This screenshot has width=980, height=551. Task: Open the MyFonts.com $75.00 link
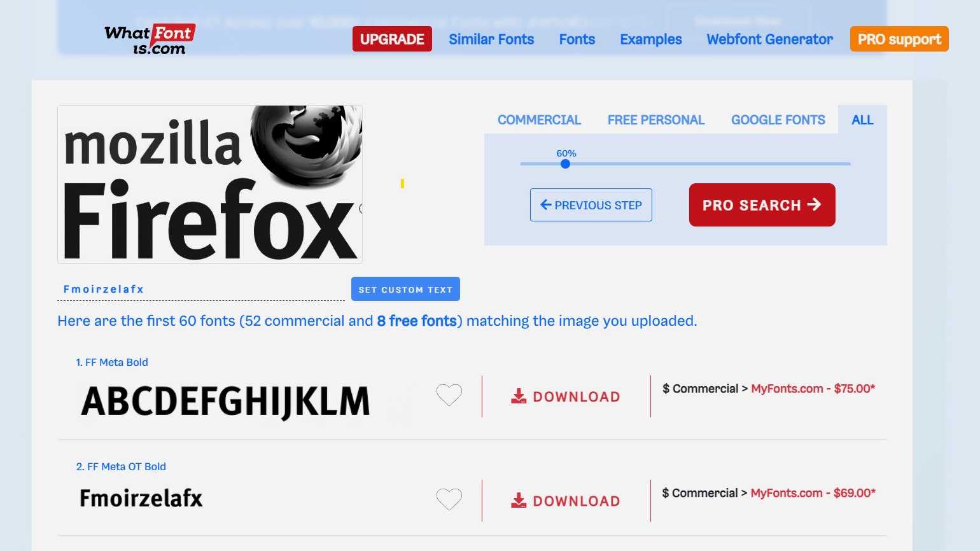click(x=813, y=389)
